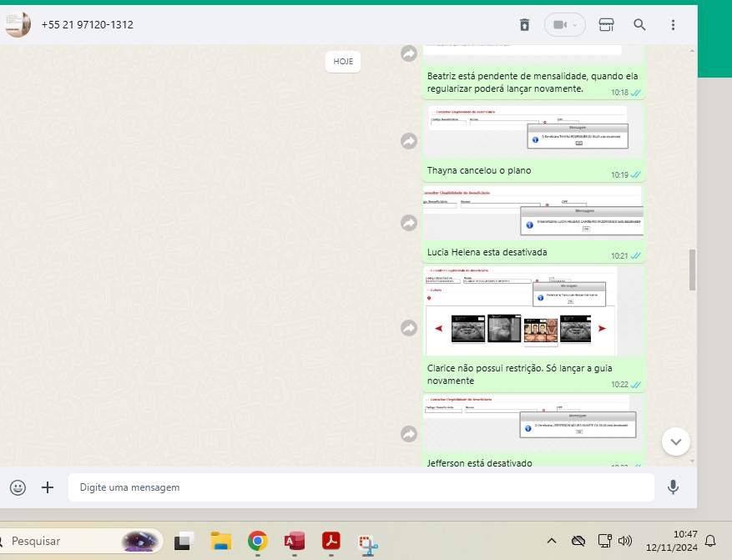Open network settings from the tray icon
The height and width of the screenshot is (560, 732).
pos(604,541)
